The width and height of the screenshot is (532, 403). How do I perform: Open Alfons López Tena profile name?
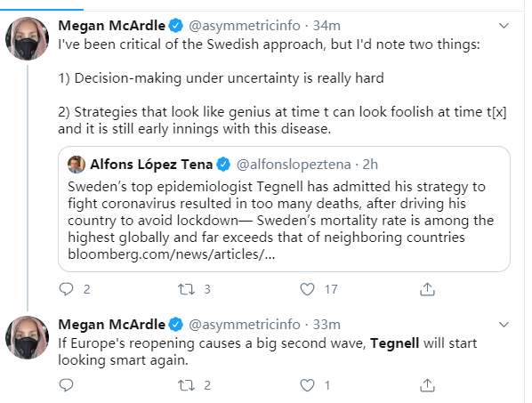pyautogui.click(x=151, y=165)
